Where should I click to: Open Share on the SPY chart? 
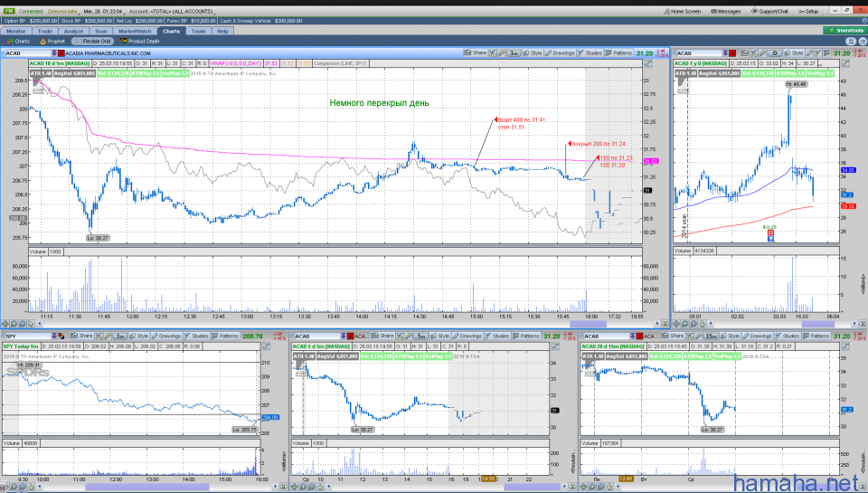point(82,336)
